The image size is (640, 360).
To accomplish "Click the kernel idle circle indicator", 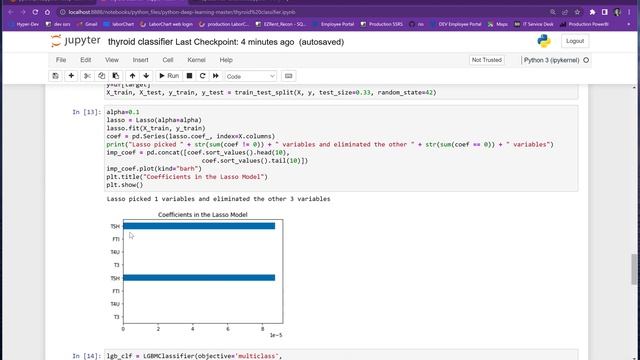I will (586, 60).
